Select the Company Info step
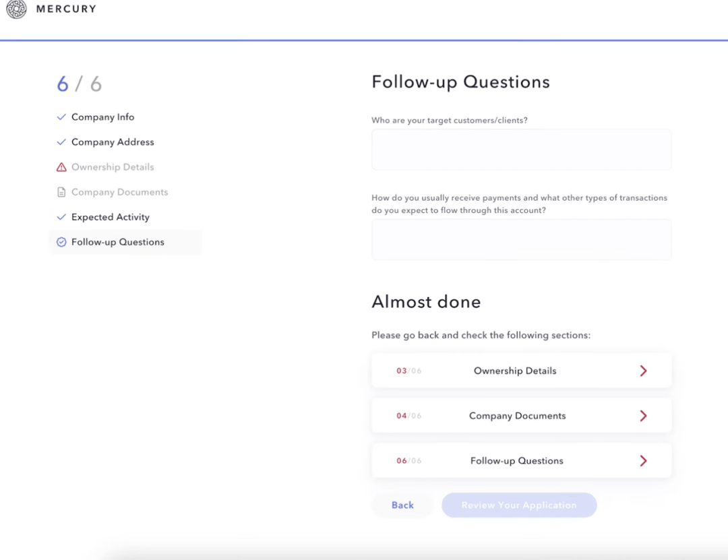This screenshot has height=560, width=728. pos(102,117)
